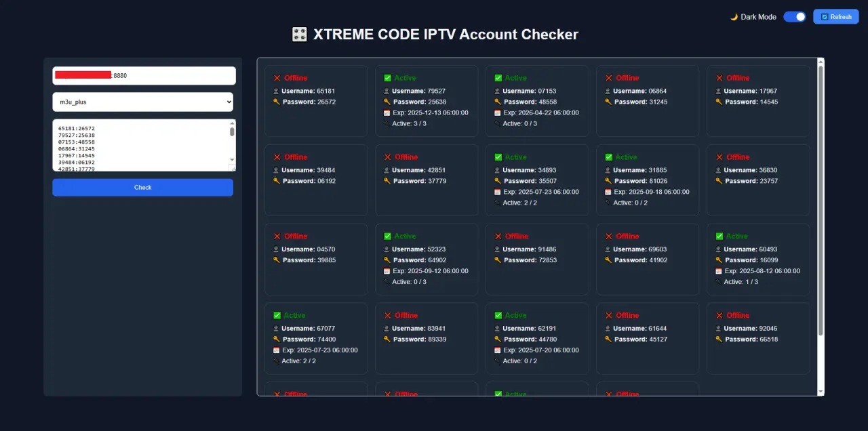This screenshot has height=431, width=868.
Task: Click the calendar icon beside Exp 2026-04-22
Action: coord(497,112)
